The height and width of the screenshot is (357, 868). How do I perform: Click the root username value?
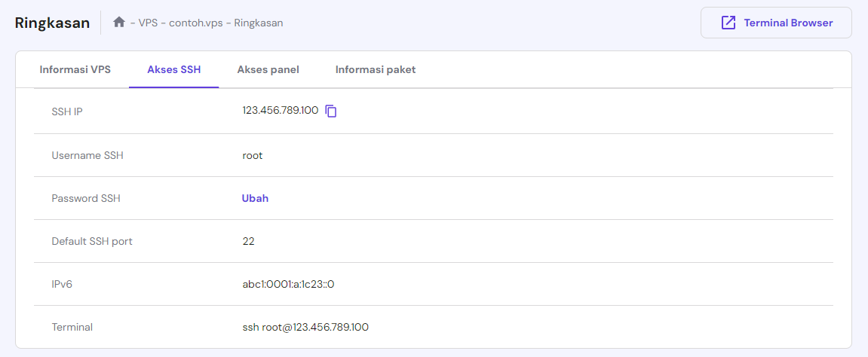point(253,156)
